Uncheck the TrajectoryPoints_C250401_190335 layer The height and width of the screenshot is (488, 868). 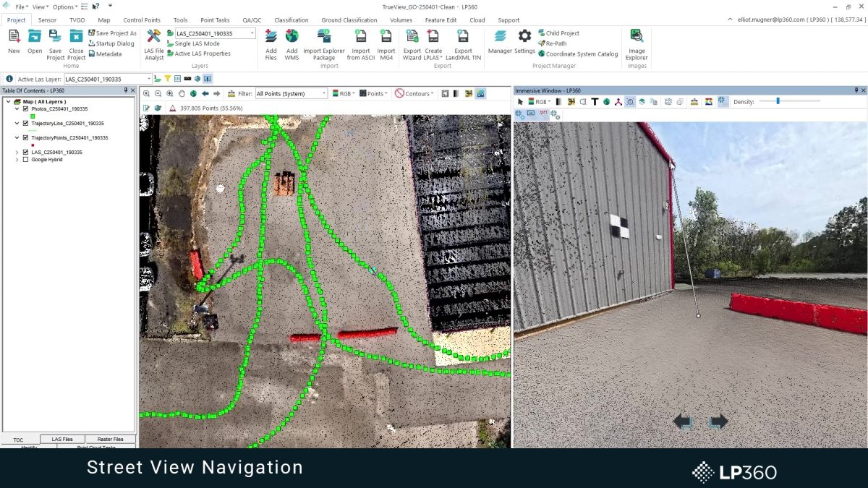26,137
